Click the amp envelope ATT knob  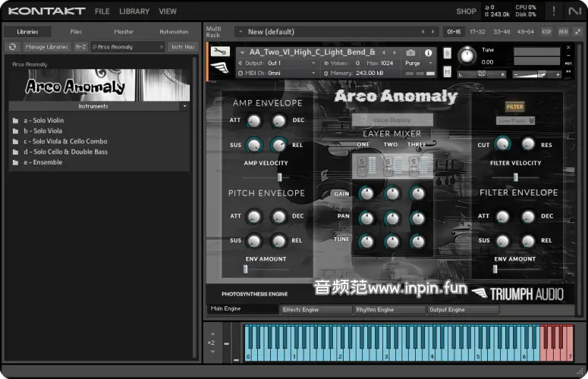point(254,121)
